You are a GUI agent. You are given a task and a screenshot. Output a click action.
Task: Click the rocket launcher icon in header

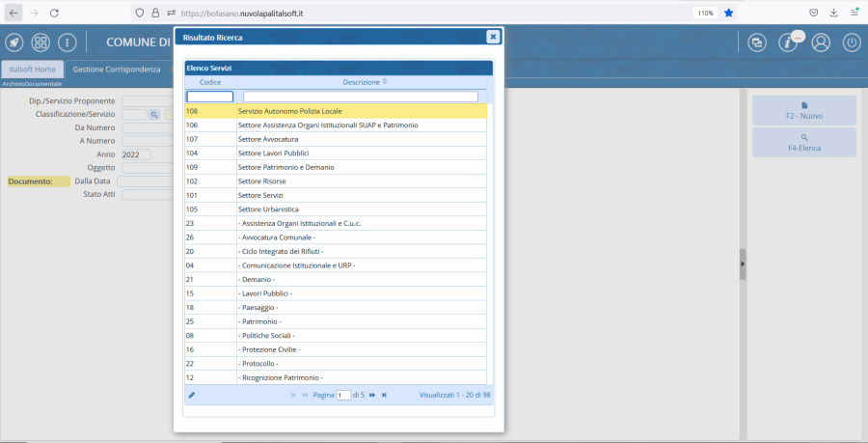(14, 42)
